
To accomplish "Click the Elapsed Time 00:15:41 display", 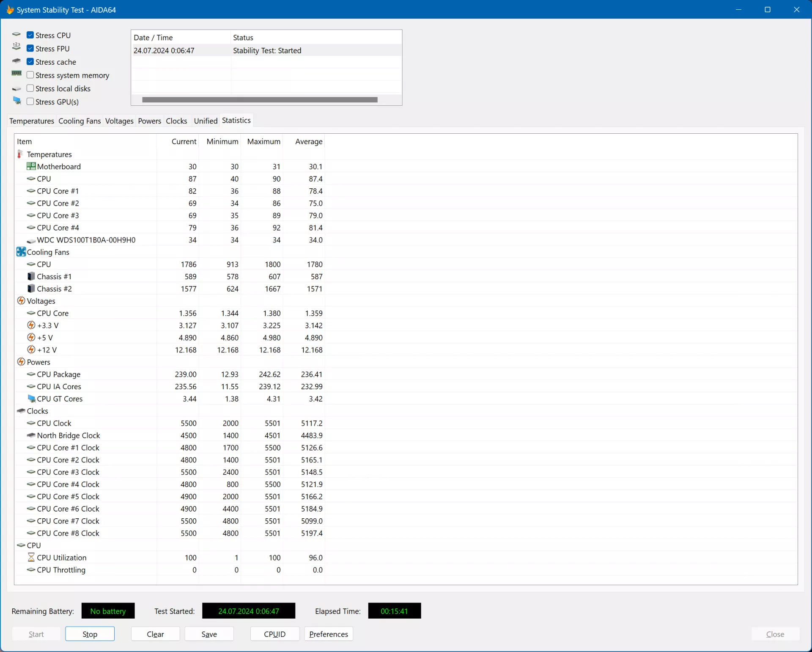I will [x=394, y=611].
